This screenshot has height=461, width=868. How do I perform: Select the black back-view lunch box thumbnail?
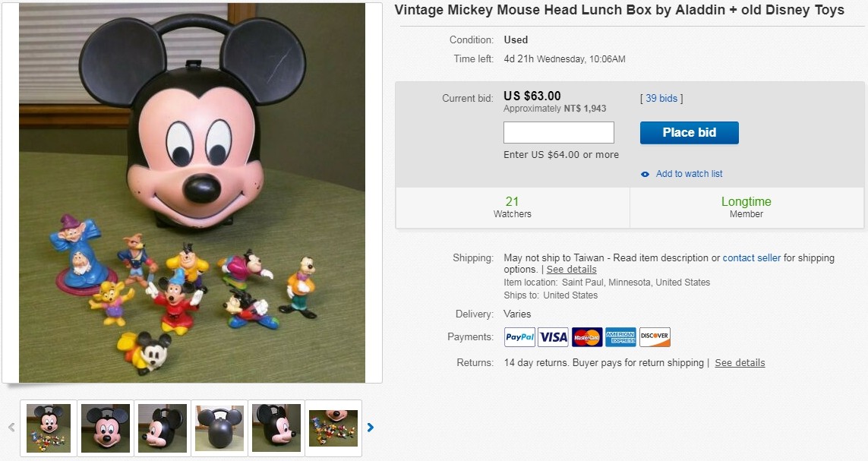pyautogui.click(x=219, y=428)
